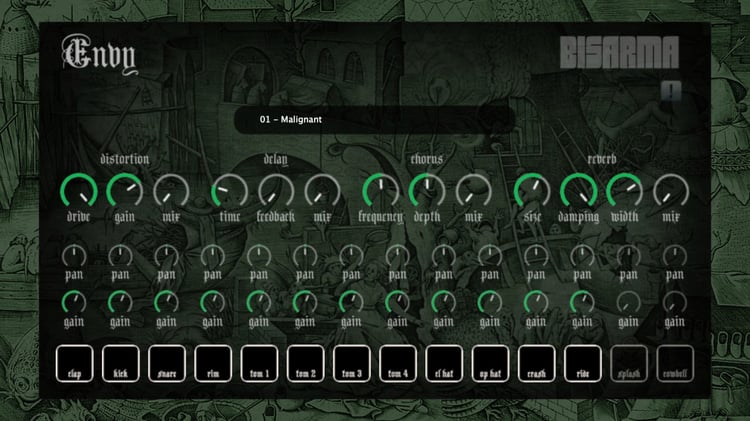Select the chorus mix knob

474,191
